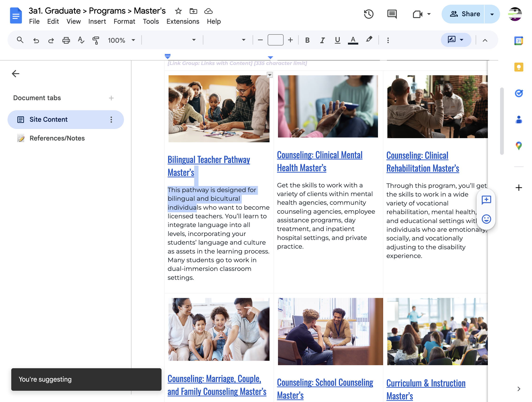Print the document

(66, 40)
